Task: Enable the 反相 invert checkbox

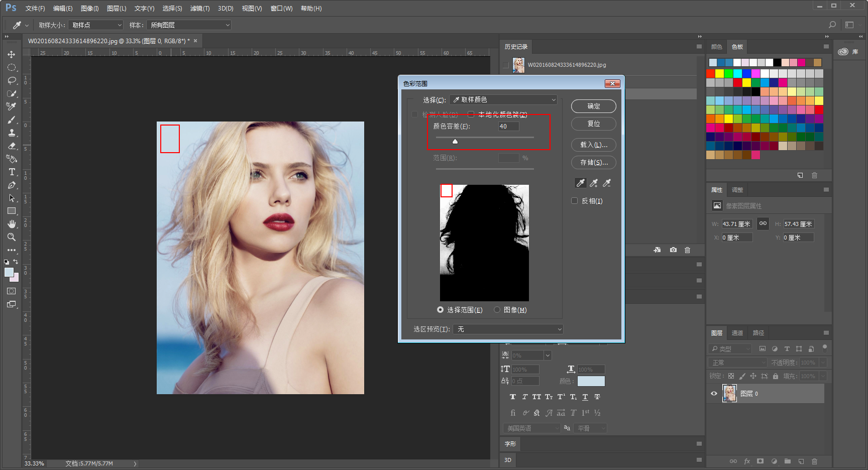Action: [x=575, y=201]
